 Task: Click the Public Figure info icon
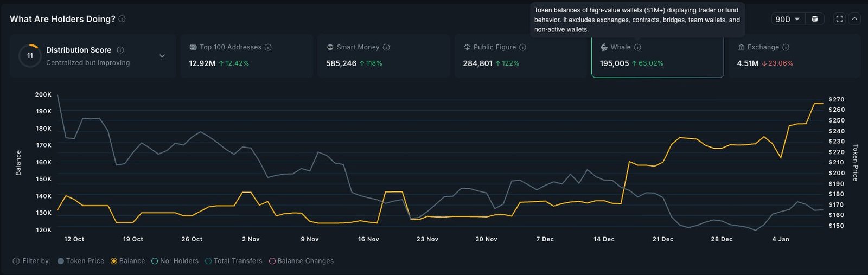[x=522, y=47]
